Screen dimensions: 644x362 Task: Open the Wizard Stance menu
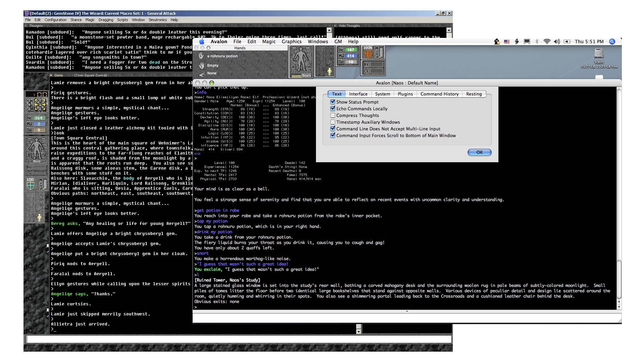coord(76,20)
